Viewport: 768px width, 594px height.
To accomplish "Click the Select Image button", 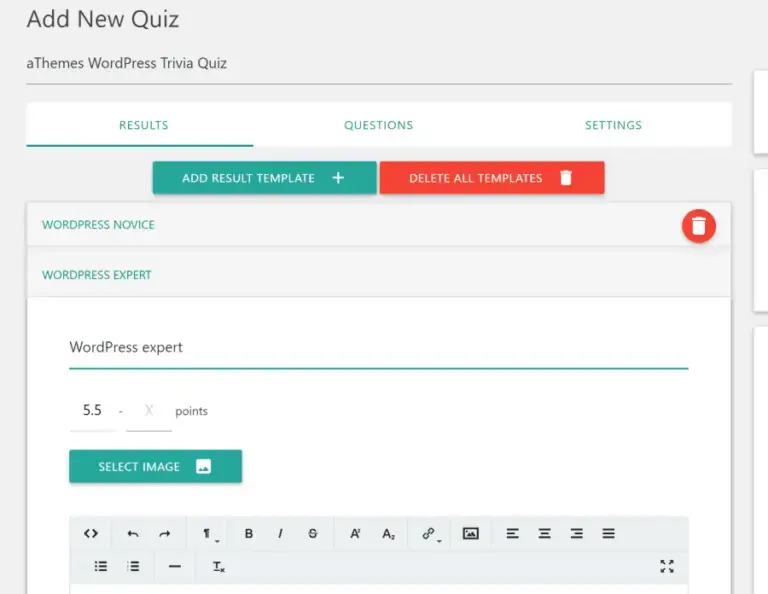I will pyautogui.click(x=155, y=466).
